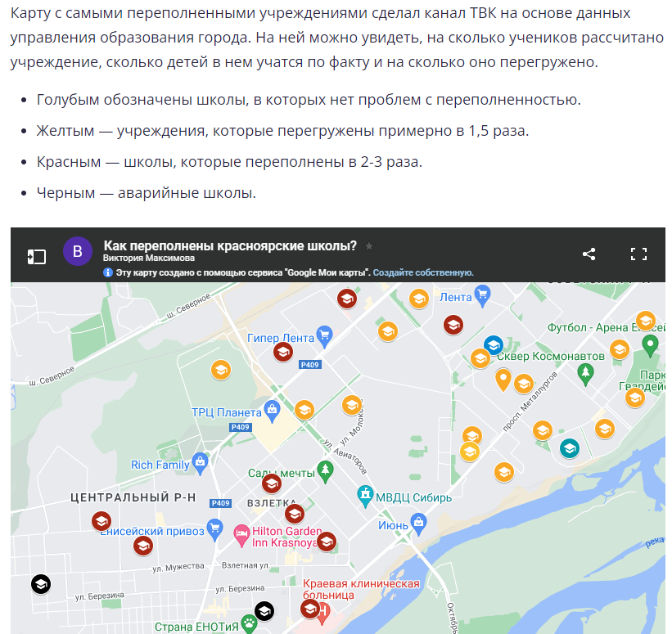Select the yellow school marker left of Лента
The width and height of the screenshot is (672, 634).
coord(419,298)
